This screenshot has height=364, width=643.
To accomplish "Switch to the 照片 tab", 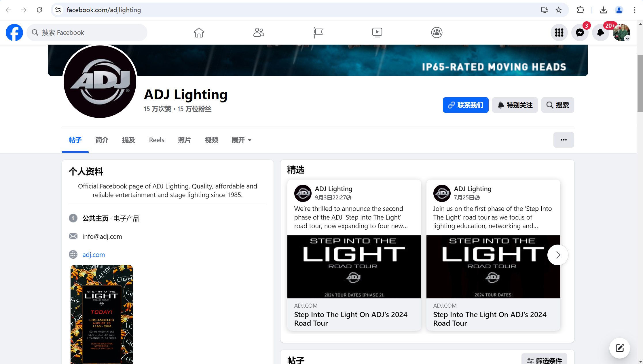I will [185, 140].
